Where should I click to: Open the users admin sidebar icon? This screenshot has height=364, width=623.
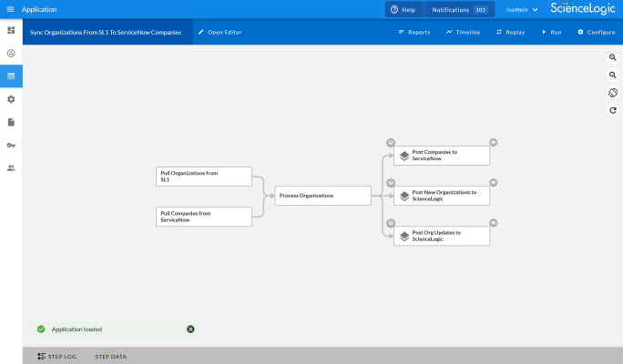(11, 168)
